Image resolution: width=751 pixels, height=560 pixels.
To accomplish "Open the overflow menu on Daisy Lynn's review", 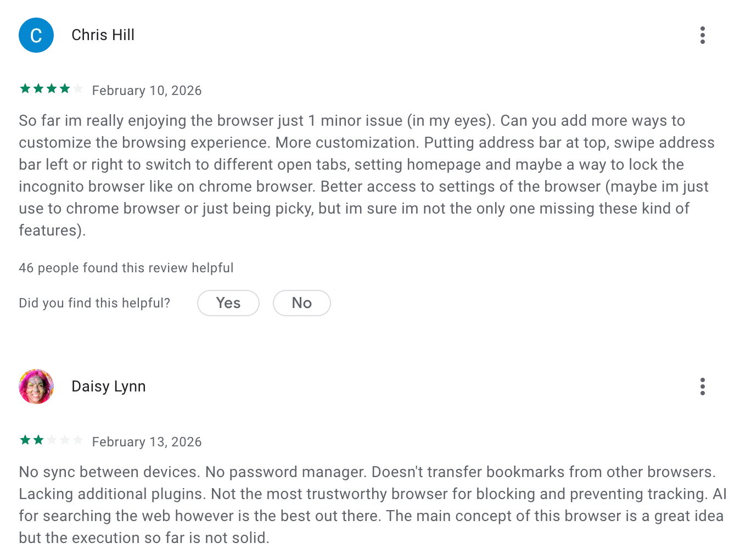I will coord(702,387).
